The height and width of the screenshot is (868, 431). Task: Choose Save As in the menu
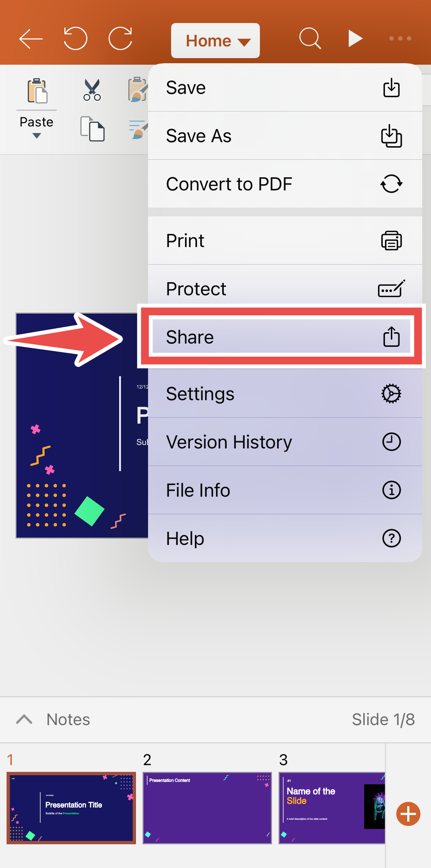[285, 136]
